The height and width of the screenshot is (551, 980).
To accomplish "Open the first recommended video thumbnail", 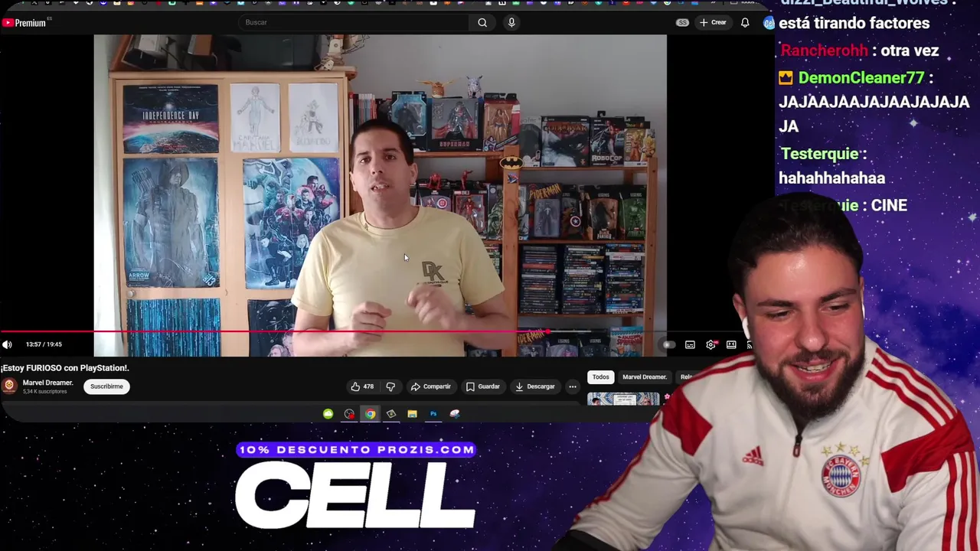I will pos(622,399).
